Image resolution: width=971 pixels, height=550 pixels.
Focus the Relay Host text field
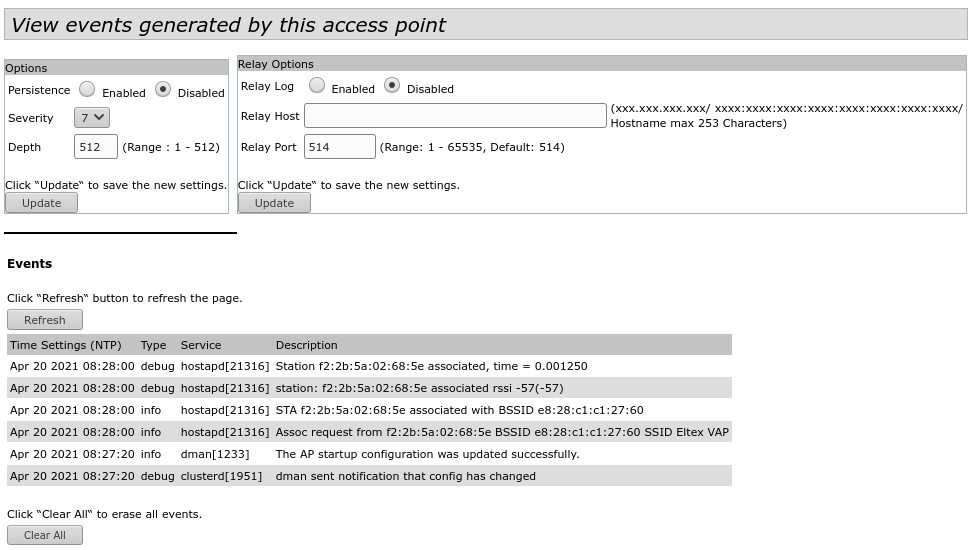coord(455,116)
